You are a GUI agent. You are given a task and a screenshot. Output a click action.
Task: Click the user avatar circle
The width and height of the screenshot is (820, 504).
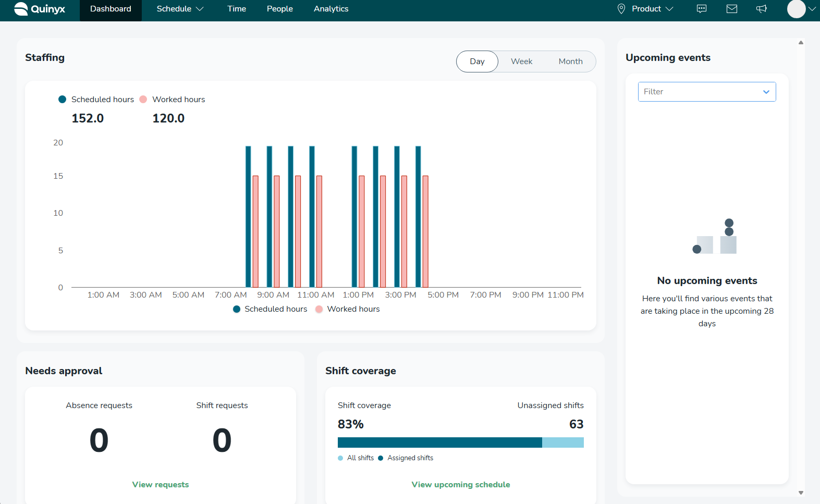click(796, 9)
